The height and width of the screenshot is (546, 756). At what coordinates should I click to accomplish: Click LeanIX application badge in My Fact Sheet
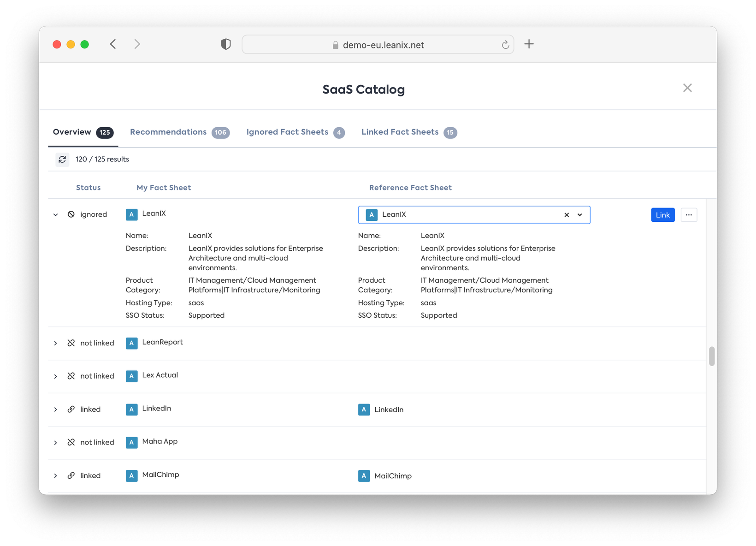pos(132,214)
